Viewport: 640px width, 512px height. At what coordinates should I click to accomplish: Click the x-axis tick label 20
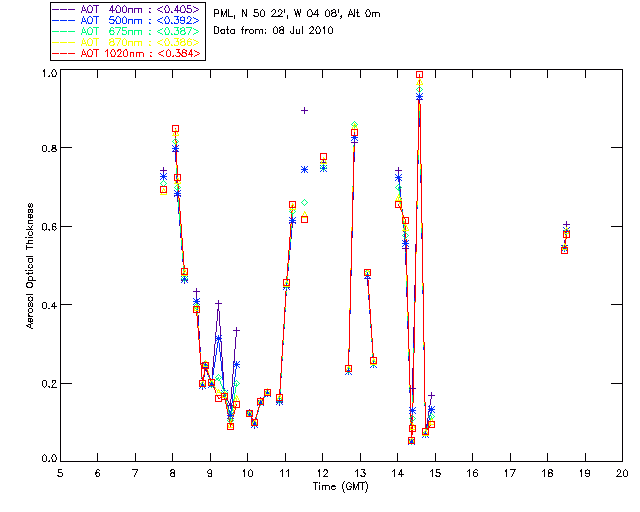pyautogui.click(x=622, y=472)
